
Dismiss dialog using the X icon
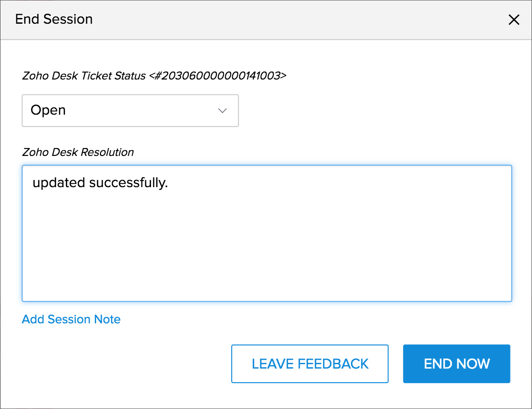click(x=514, y=20)
